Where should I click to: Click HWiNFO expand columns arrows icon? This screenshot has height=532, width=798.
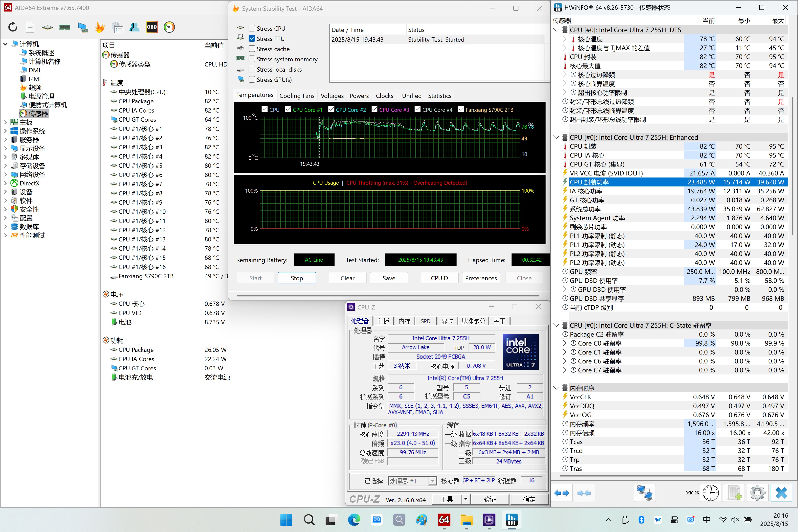pyautogui.click(x=561, y=493)
